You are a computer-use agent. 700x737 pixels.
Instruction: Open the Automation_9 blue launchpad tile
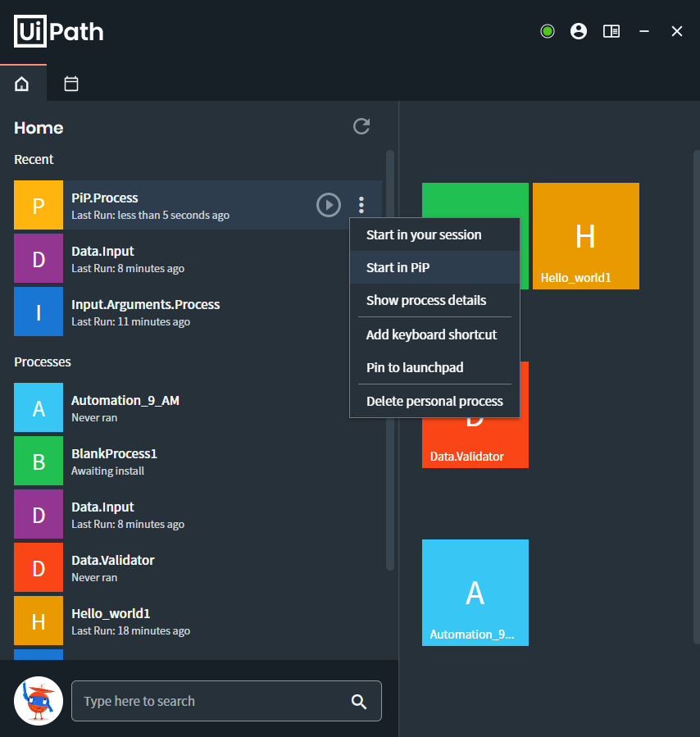[475, 592]
